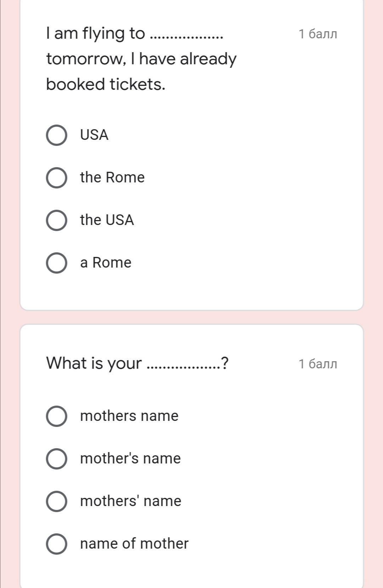This screenshot has width=383, height=588.
Task: Click the 'name of mother' answer label
Action: click(134, 544)
